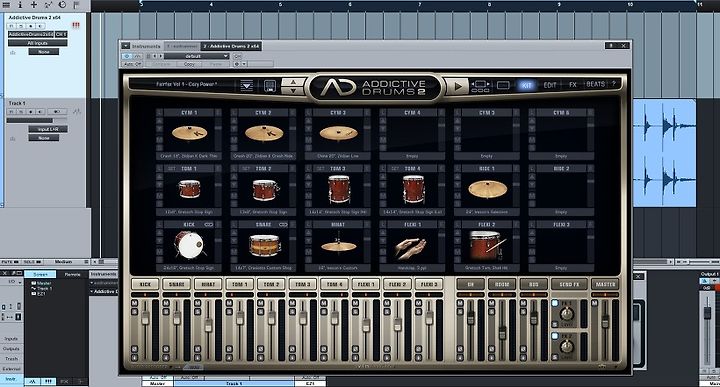Open the Addictive Drums help question mark

click(x=613, y=84)
